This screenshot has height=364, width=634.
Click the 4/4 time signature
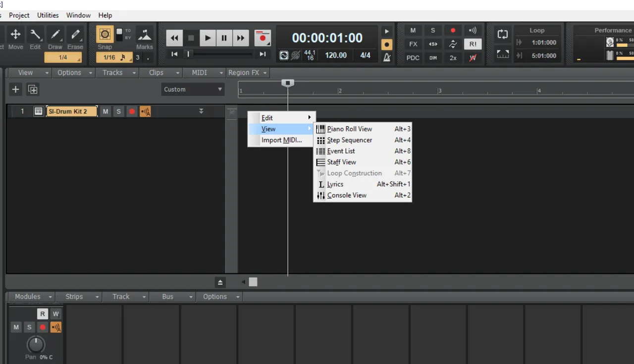(x=365, y=55)
